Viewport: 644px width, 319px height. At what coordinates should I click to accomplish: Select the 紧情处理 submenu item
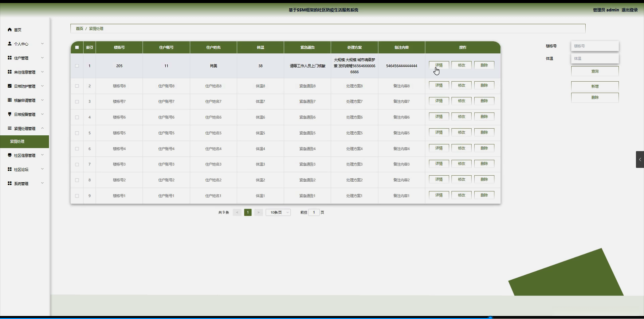[24, 141]
